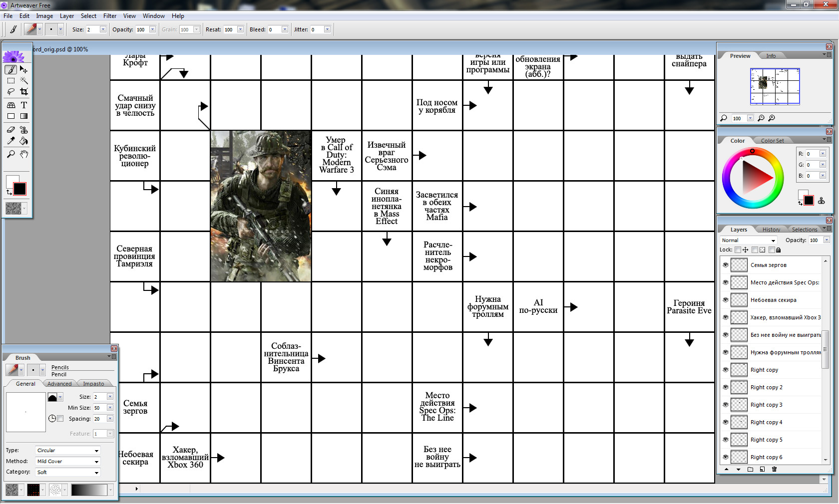Viewport: 839px width, 504px height.
Task: Toggle visibility of Right copy 5 layer
Action: [726, 440]
